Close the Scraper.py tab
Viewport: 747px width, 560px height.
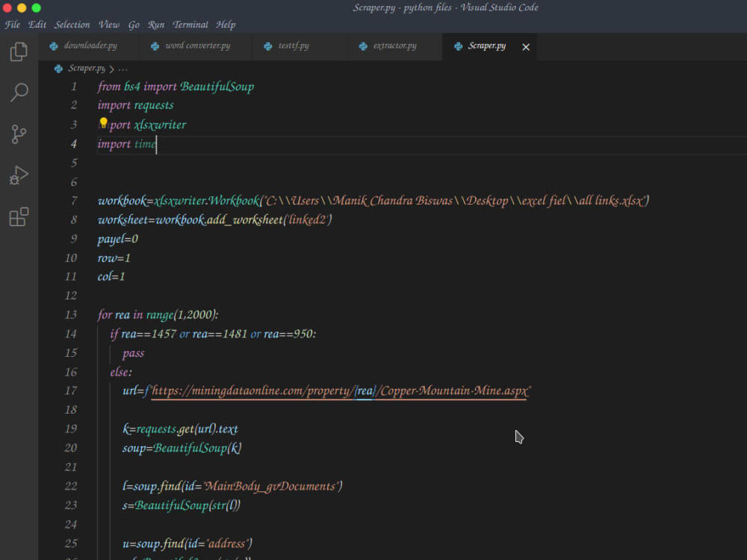(x=525, y=46)
